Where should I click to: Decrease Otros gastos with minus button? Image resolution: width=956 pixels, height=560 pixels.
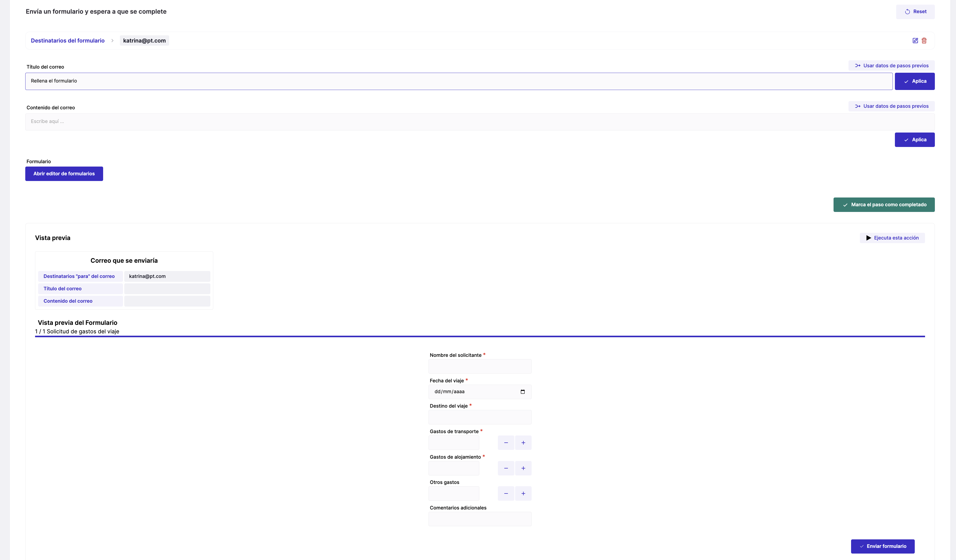click(x=506, y=493)
